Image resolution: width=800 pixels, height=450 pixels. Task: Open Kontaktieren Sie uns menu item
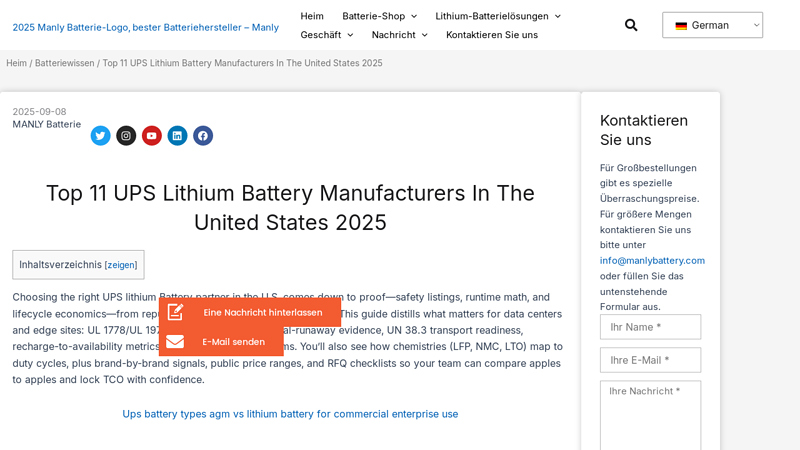pos(492,35)
